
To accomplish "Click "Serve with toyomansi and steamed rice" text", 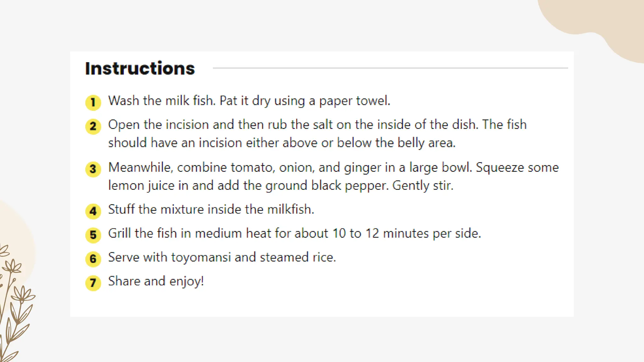I will pos(222,257).
